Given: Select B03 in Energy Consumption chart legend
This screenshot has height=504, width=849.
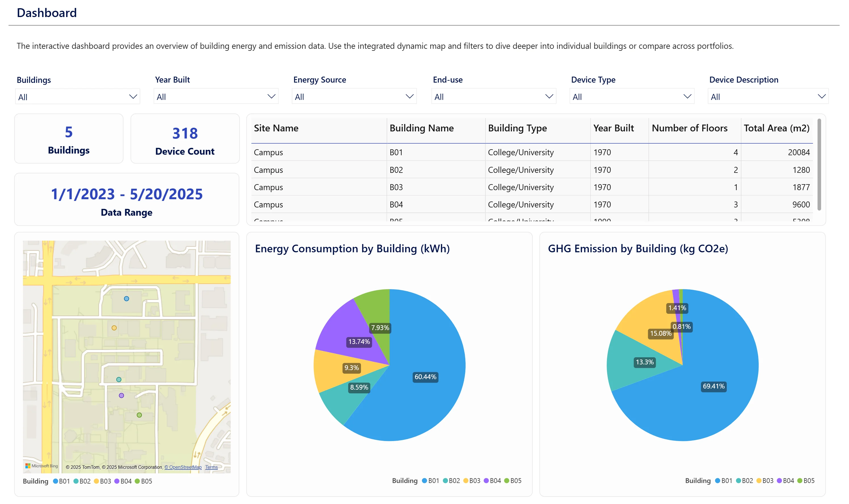Looking at the screenshot, I should click(472, 481).
